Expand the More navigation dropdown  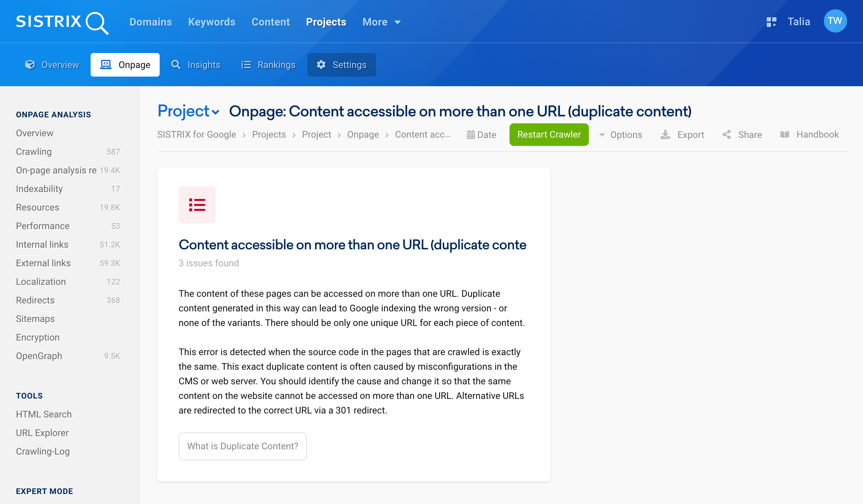click(x=380, y=22)
